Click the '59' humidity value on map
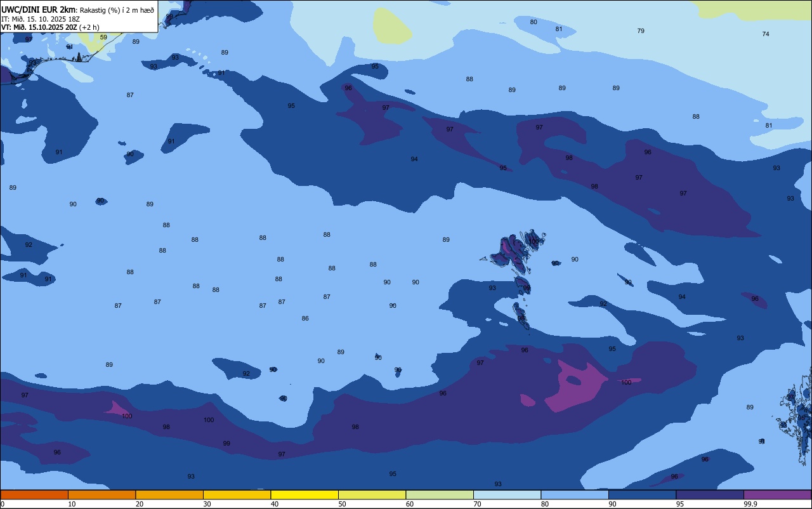This screenshot has width=812, height=509. click(103, 37)
